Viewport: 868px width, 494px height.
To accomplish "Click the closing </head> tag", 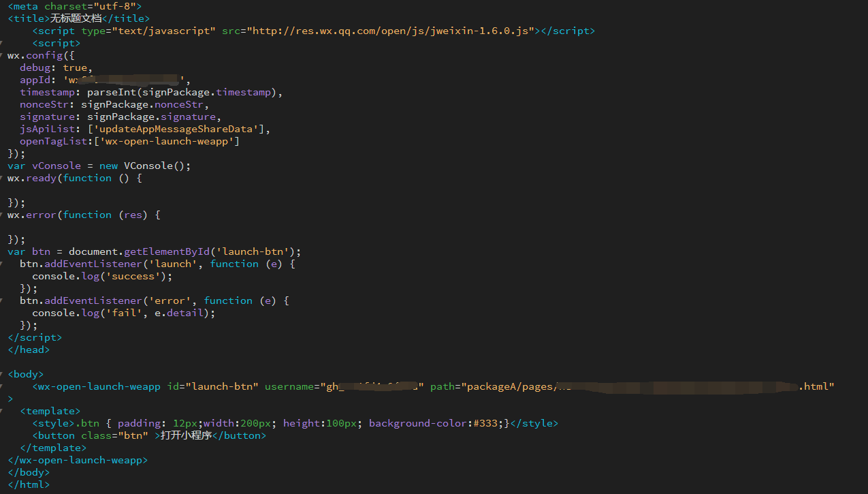I will coord(29,350).
